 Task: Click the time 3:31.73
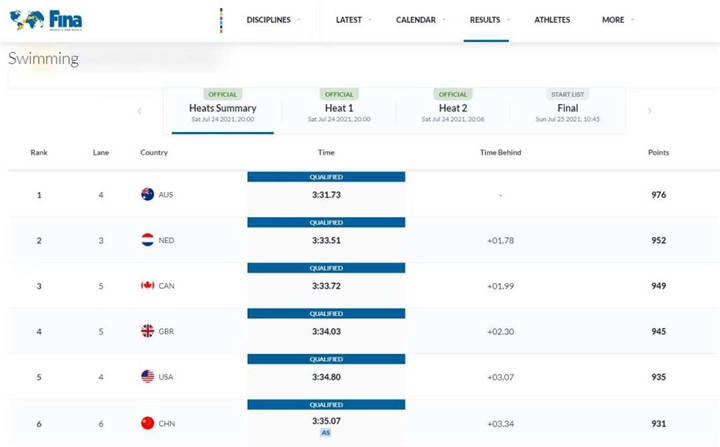coord(326,195)
